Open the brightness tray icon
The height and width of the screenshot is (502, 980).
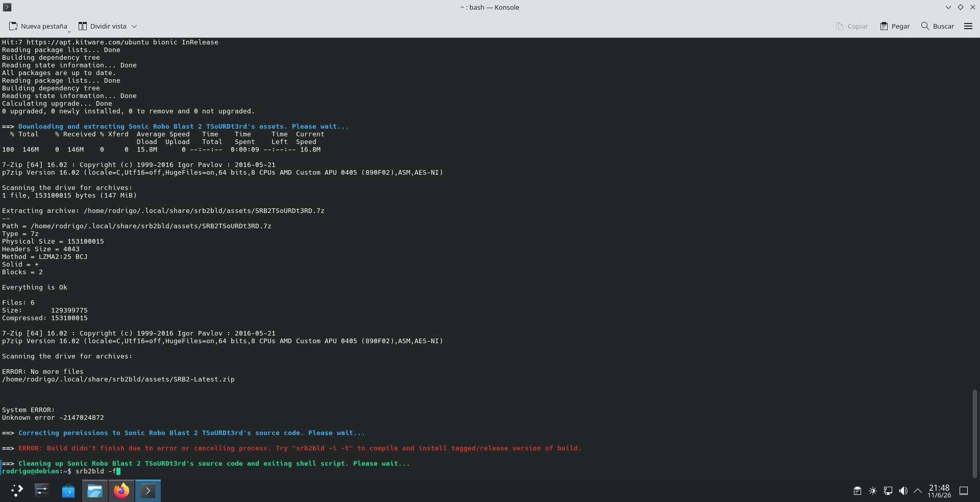point(873,491)
